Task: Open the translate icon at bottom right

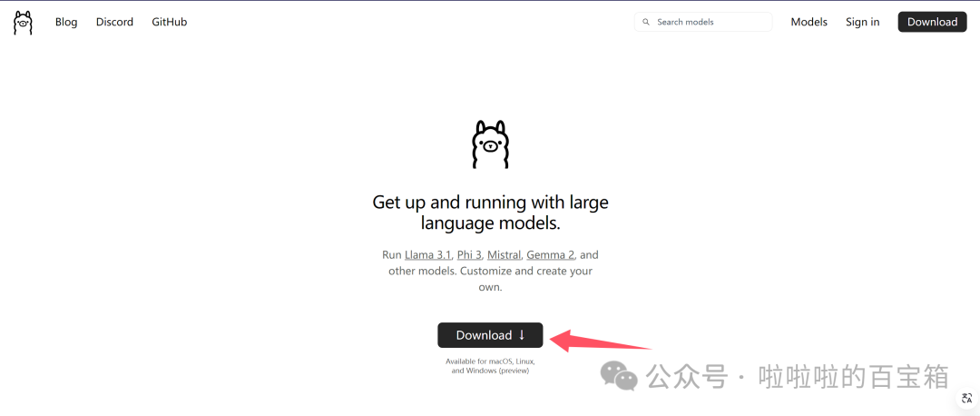Action: [966, 399]
